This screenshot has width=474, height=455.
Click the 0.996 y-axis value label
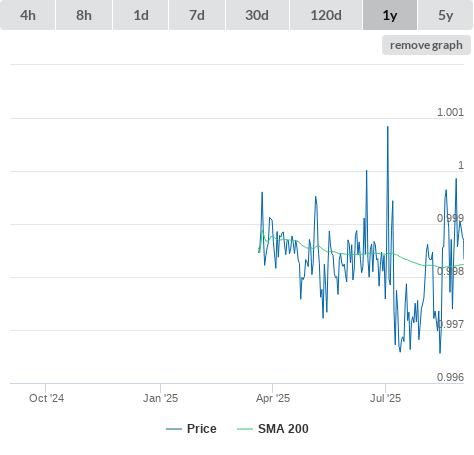point(450,377)
